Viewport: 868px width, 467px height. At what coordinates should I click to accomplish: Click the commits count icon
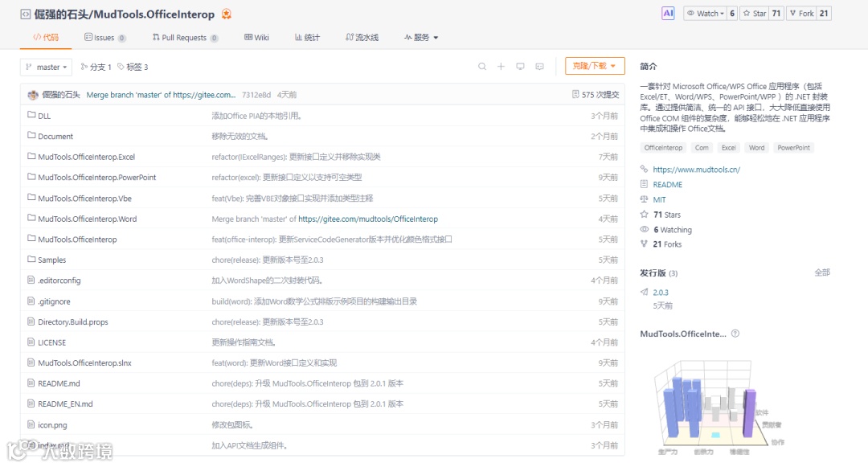click(x=575, y=95)
